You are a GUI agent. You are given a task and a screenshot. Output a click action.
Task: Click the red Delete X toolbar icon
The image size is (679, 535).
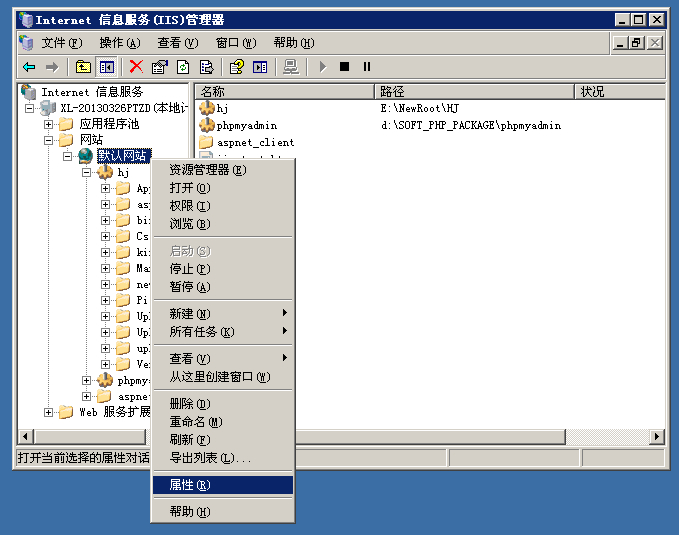pos(136,67)
